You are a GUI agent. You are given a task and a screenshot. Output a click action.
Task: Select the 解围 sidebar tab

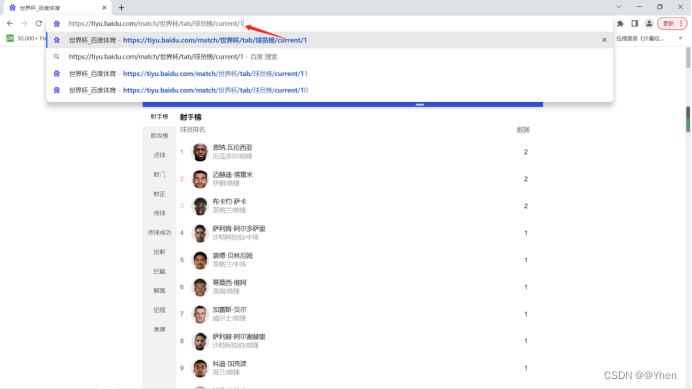point(159,291)
